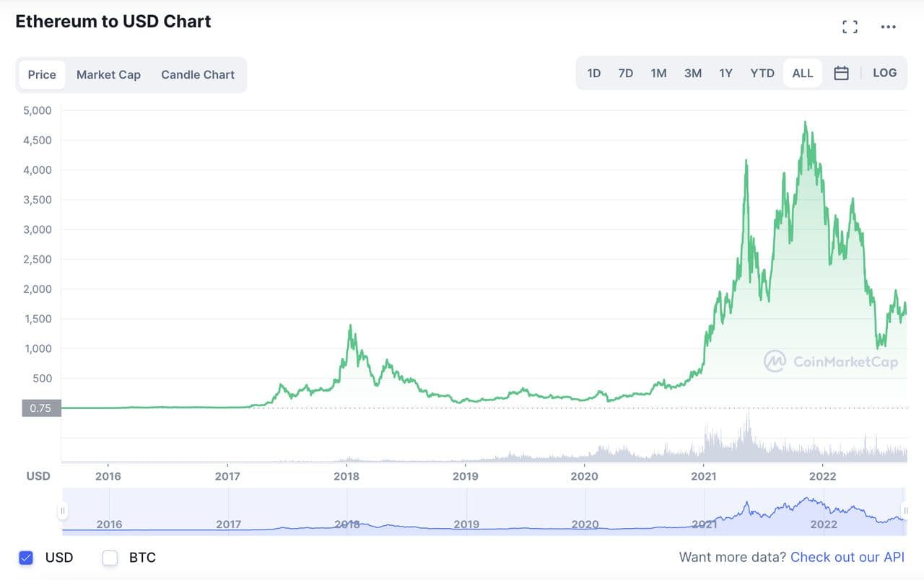This screenshot has height=580, width=924.
Task: Set the time range to 7D
Action: [625, 74]
